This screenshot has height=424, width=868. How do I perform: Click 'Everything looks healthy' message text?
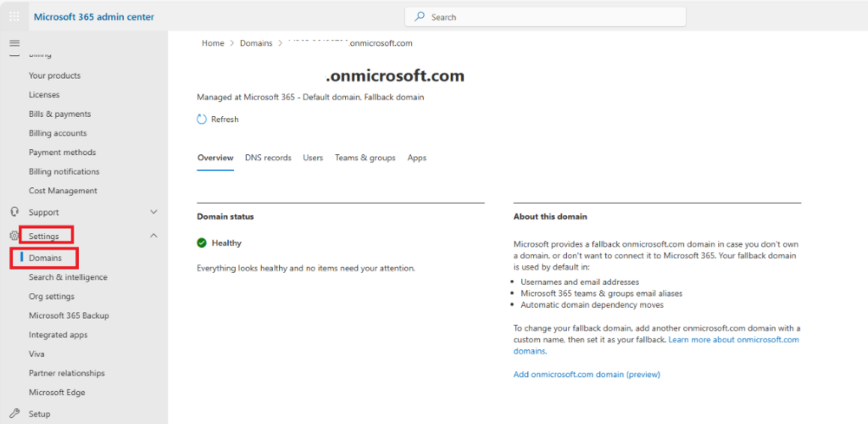click(306, 268)
